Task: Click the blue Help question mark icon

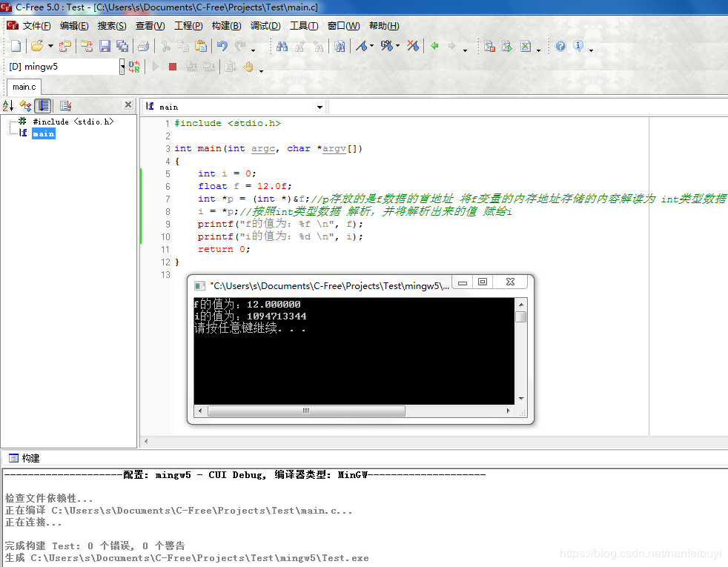Action: 560,46
